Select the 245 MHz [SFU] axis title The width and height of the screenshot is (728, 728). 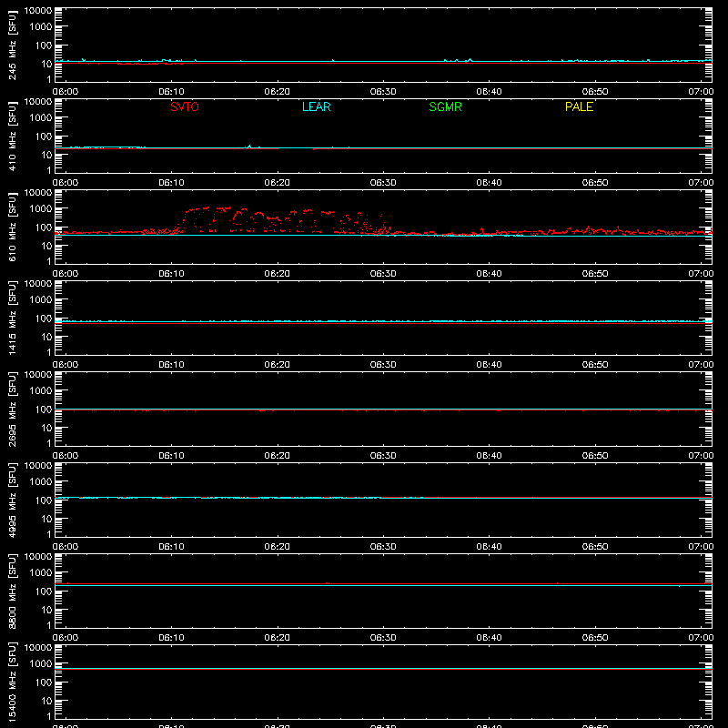(x=12, y=45)
